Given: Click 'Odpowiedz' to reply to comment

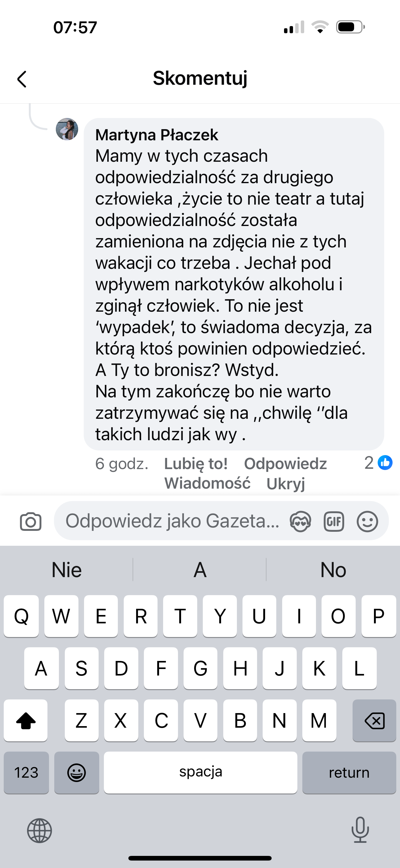Looking at the screenshot, I should click(x=286, y=464).
